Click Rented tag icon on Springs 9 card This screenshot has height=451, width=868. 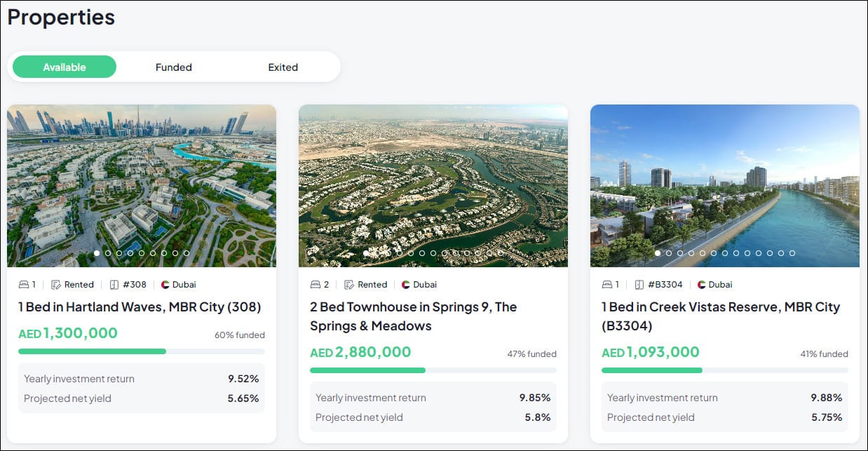click(x=349, y=285)
